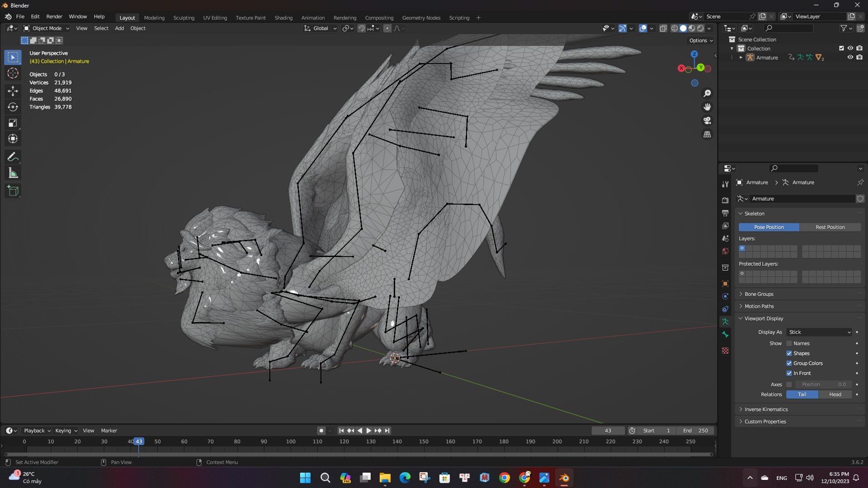Disable the Group Colors checkbox
868x488 pixels.
click(x=789, y=363)
